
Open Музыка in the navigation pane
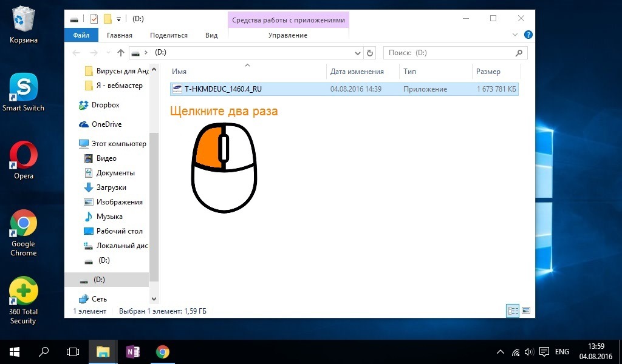coord(103,217)
